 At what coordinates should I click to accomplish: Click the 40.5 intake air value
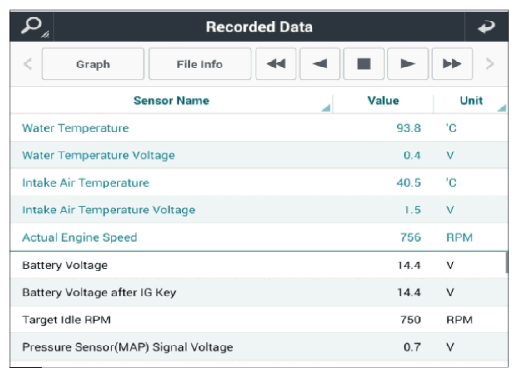(409, 183)
